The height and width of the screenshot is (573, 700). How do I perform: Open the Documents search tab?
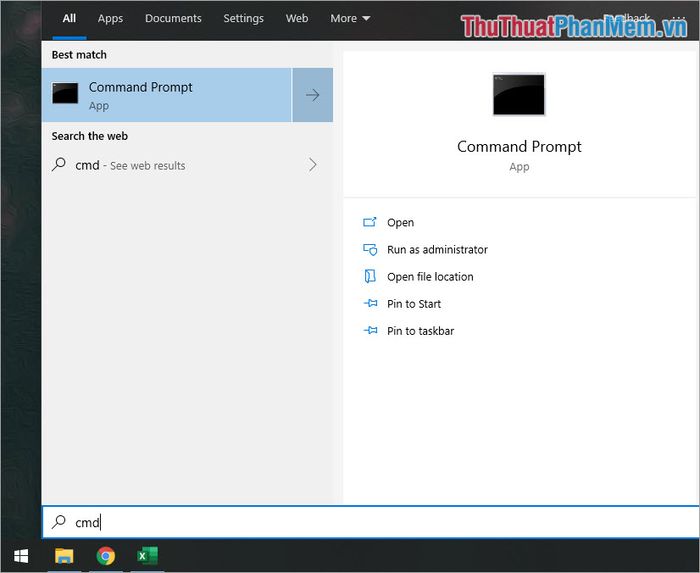(x=173, y=18)
